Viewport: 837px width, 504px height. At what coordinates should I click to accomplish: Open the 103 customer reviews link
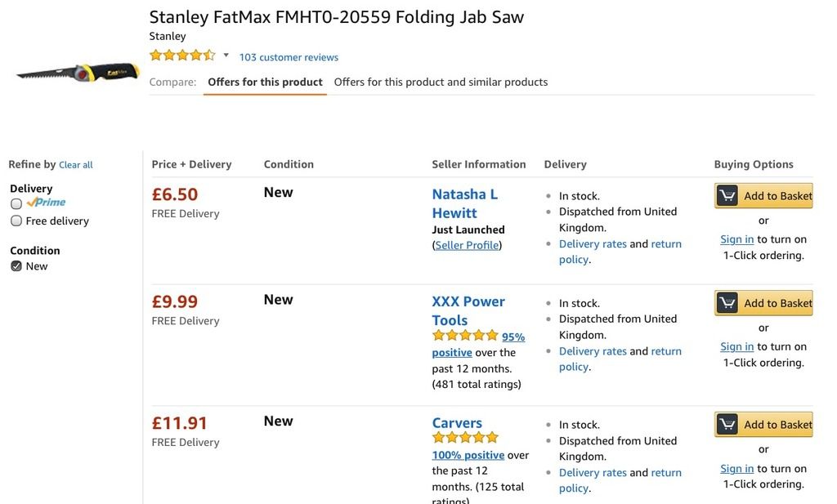click(x=289, y=57)
